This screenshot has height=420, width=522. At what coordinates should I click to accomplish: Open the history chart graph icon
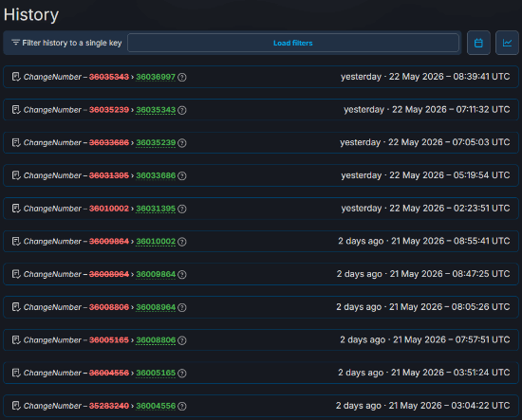pos(507,43)
